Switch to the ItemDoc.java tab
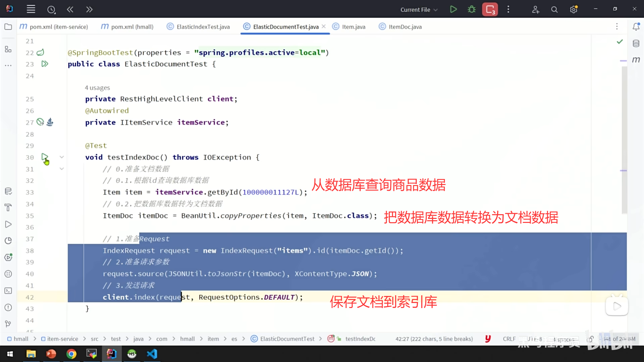 coord(405,27)
